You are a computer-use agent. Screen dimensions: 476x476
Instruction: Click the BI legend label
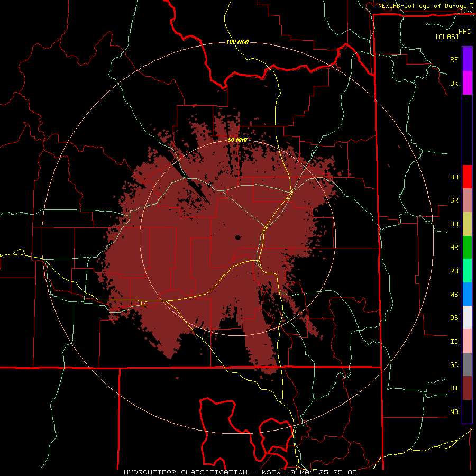tap(454, 388)
